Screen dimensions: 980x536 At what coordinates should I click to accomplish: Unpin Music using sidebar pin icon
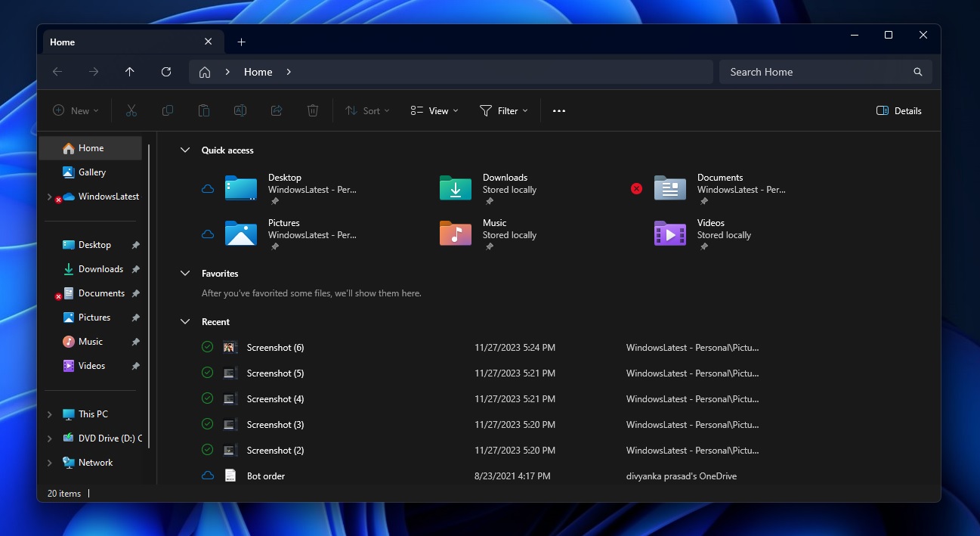point(135,342)
